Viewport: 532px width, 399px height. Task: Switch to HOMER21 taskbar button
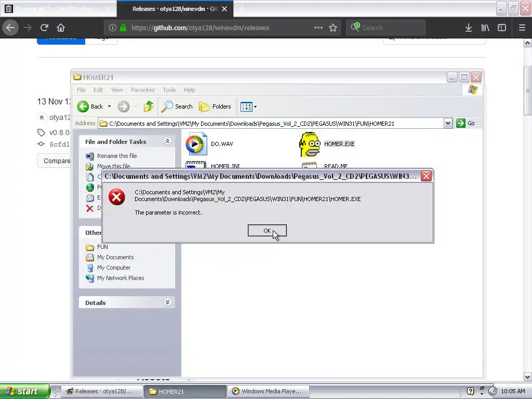(x=184, y=391)
